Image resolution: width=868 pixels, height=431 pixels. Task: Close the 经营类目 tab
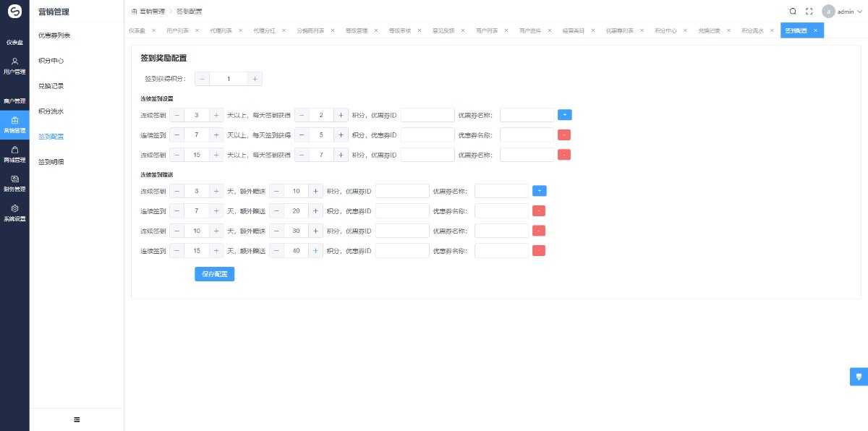593,30
